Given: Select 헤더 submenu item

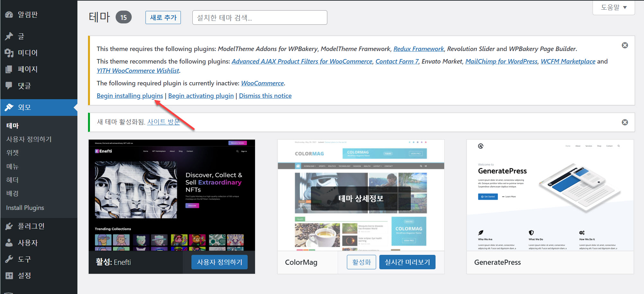Looking at the screenshot, I should 13,180.
